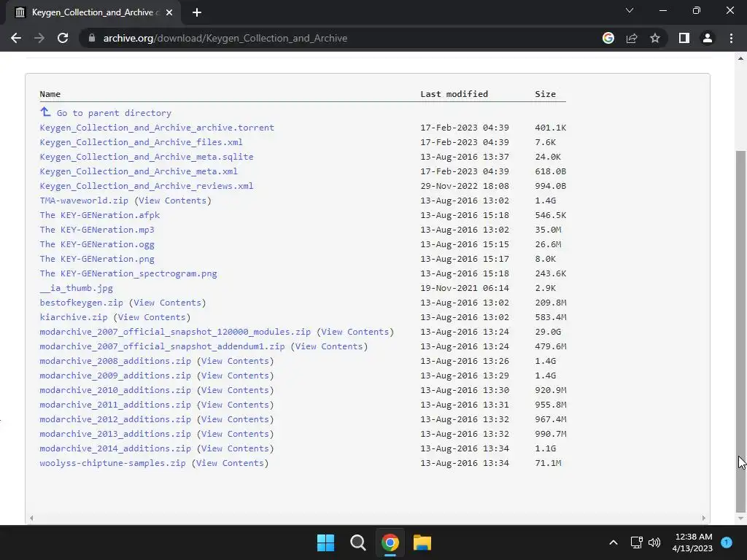Click the scrollbar up arrow
Image resolution: width=747 pixels, height=560 pixels.
[x=740, y=58]
